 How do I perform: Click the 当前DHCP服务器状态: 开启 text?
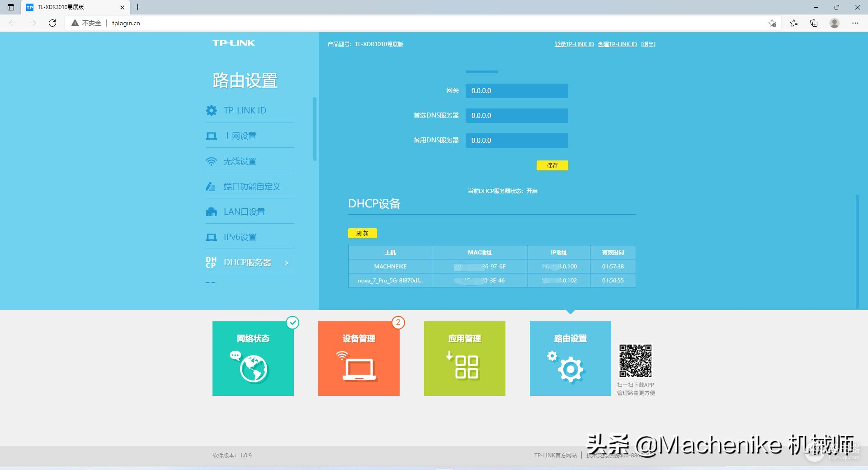pos(503,191)
